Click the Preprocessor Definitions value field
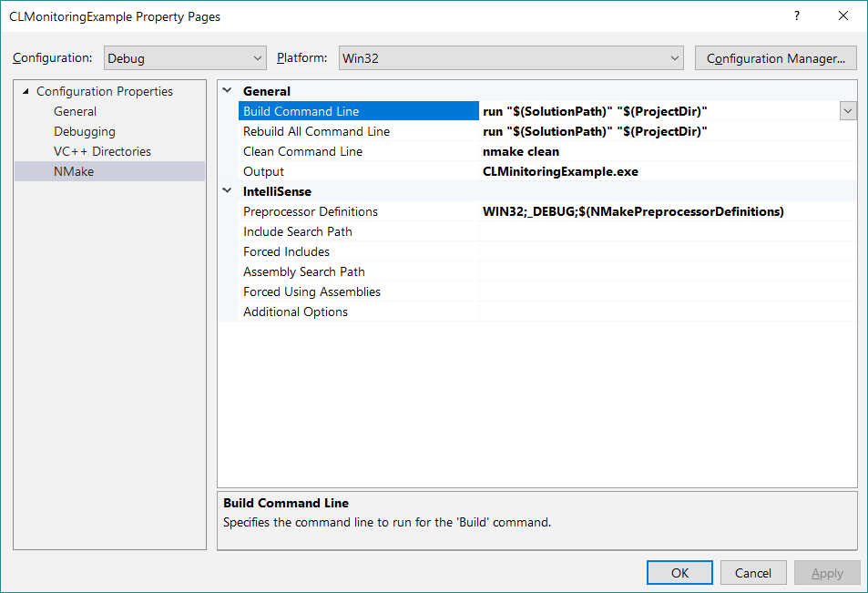The height and width of the screenshot is (593, 868). tap(665, 211)
